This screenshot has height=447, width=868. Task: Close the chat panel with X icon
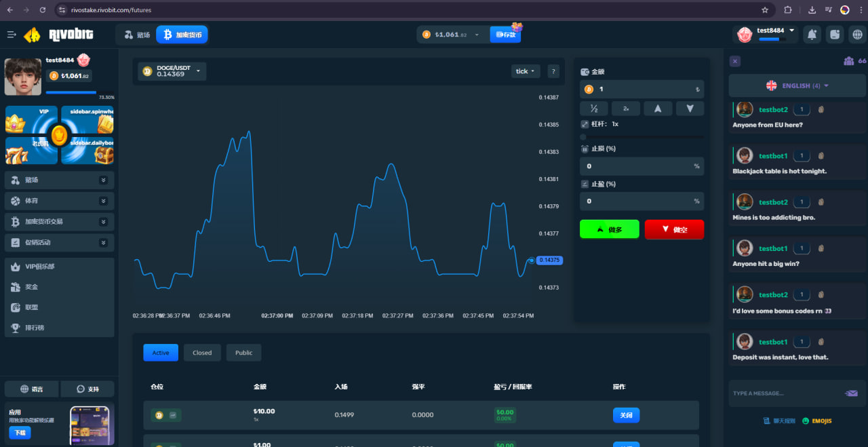(x=735, y=61)
